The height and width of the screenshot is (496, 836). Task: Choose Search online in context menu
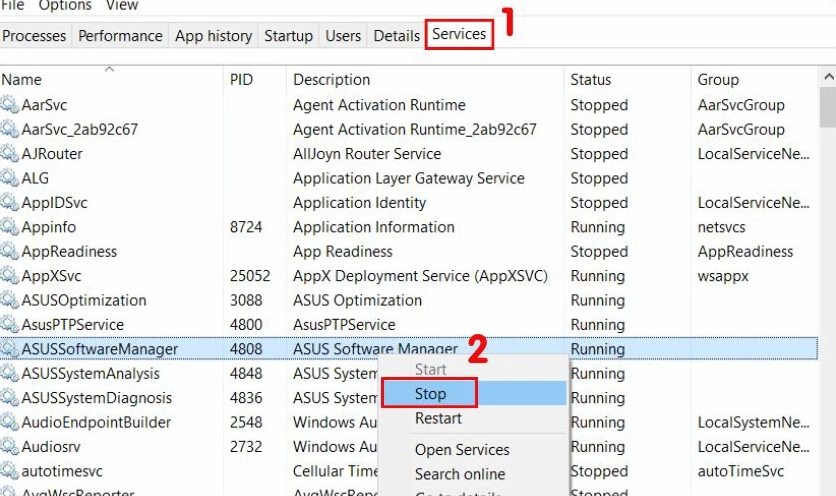[x=460, y=474]
